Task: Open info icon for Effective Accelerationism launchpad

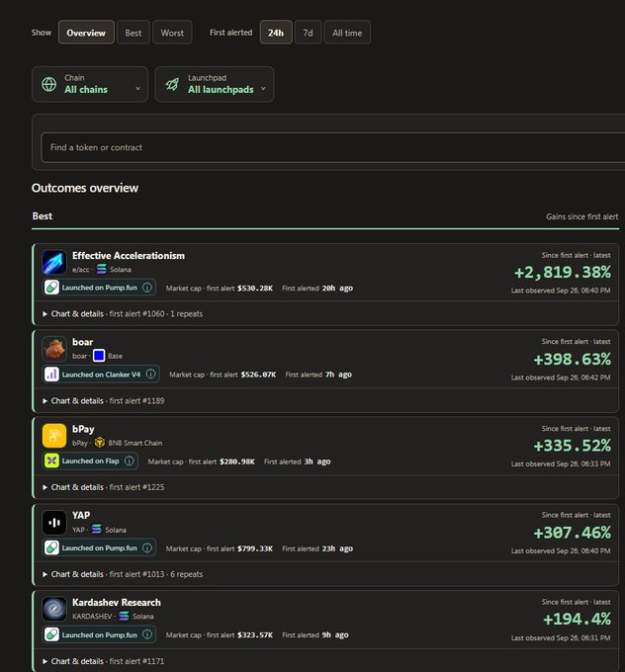Action: click(147, 288)
